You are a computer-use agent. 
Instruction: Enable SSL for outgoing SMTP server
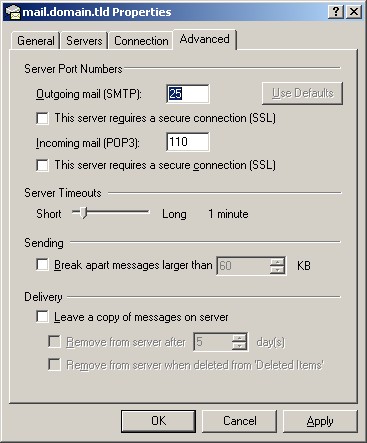(x=42, y=118)
